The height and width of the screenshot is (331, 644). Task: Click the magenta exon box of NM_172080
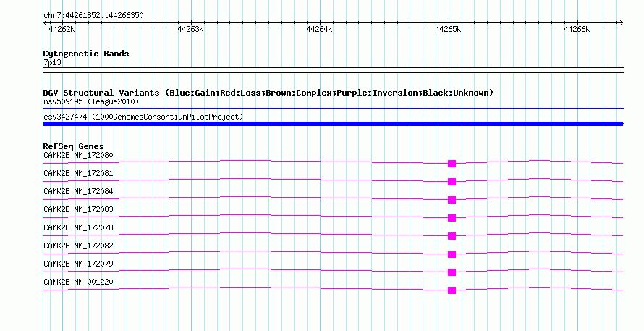point(452,164)
